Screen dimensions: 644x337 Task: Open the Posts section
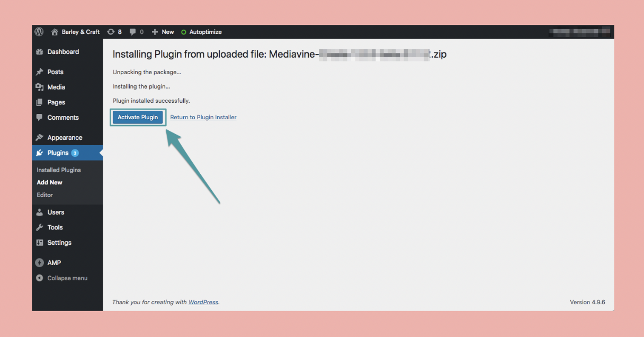pos(55,72)
